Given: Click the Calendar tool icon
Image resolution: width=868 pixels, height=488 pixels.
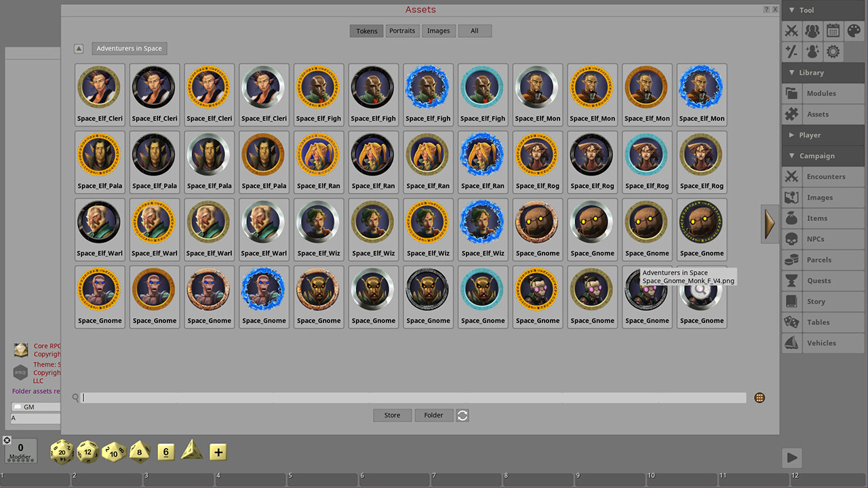Looking at the screenshot, I should pos(832,30).
